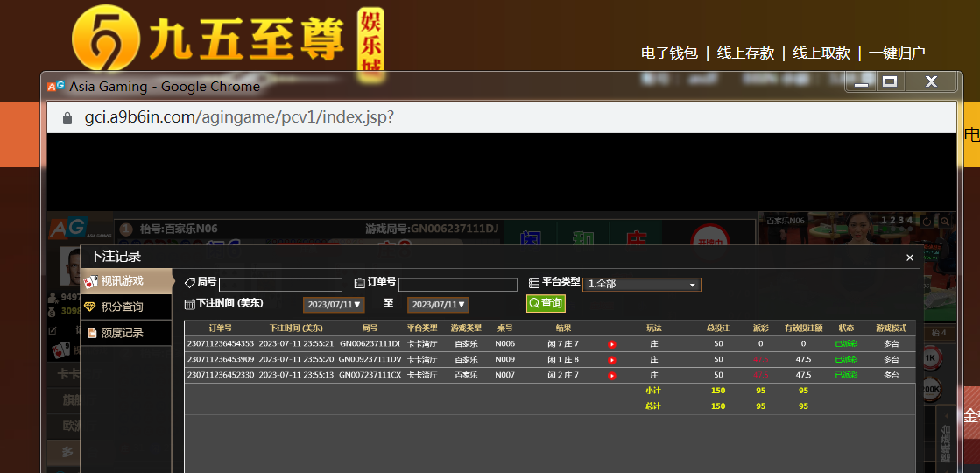Open 一键归户 link in site header
Screen dimensions: 980x473
(897, 53)
